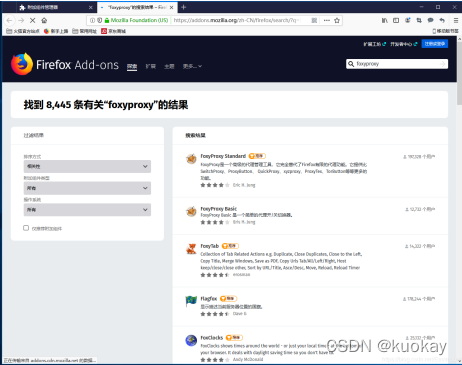Open the Firefox hamburger menu
The height and width of the screenshot is (365, 462).
click(456, 20)
